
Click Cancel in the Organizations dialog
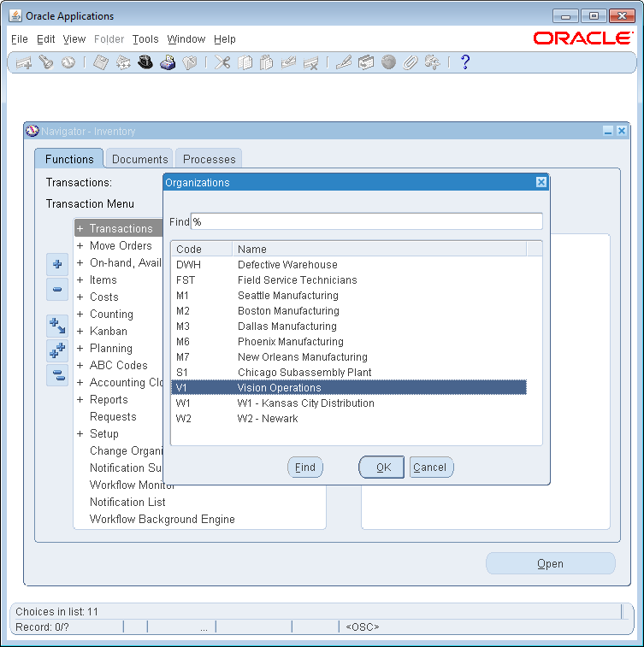(432, 468)
